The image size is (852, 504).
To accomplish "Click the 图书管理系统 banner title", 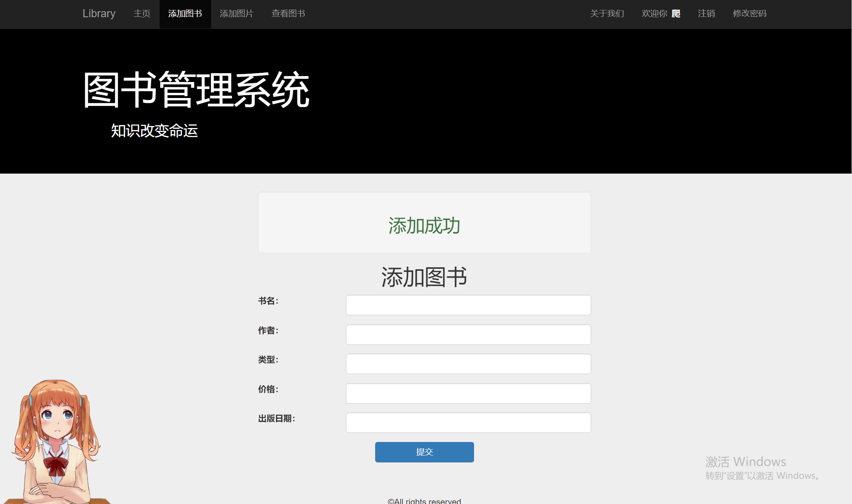I will point(196,90).
